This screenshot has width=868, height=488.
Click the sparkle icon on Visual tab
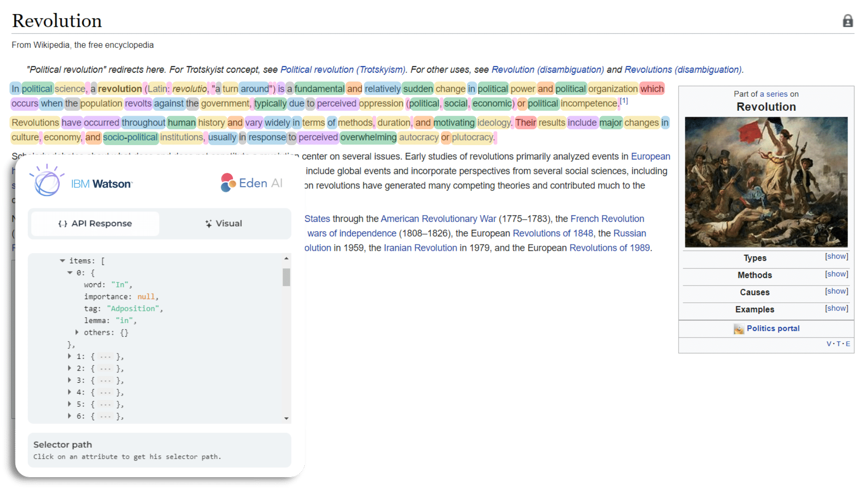tap(208, 223)
